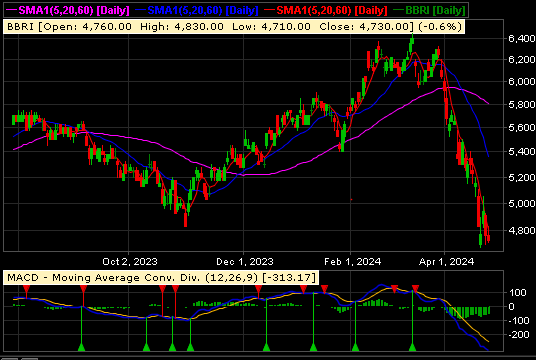Click the rightmost green buy-signal triangle in MACD panel

click(413, 347)
